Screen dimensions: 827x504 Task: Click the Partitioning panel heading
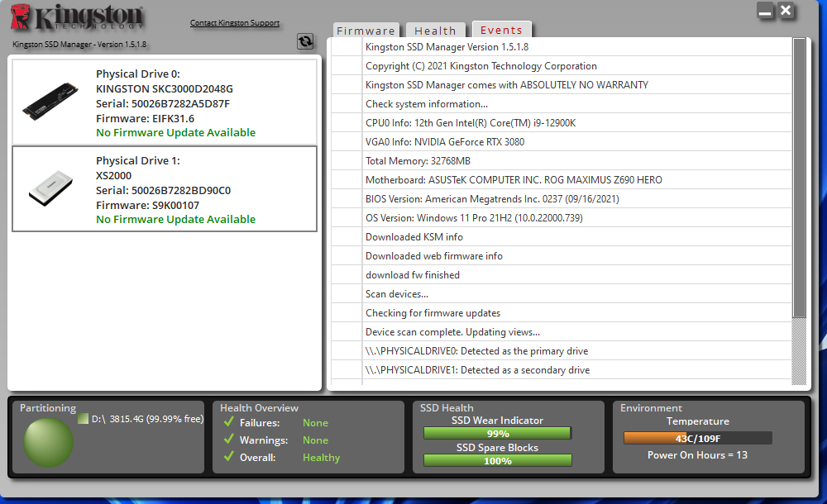(x=48, y=408)
